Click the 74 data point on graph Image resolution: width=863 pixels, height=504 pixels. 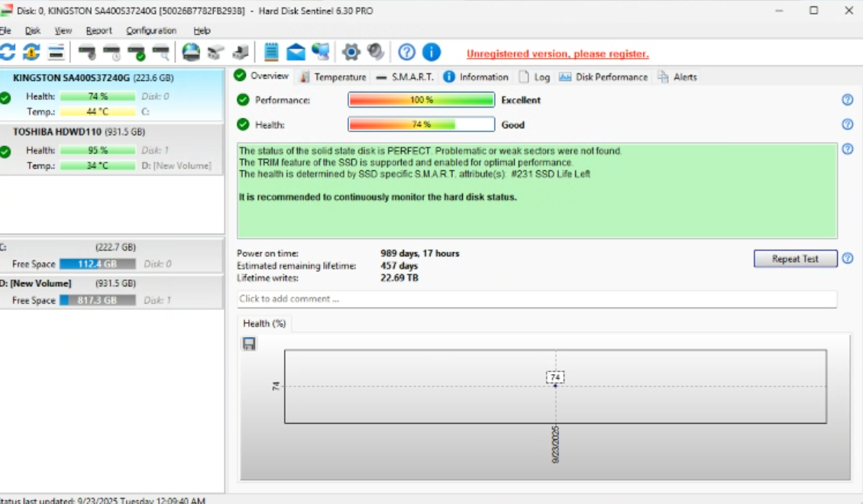[555, 386]
